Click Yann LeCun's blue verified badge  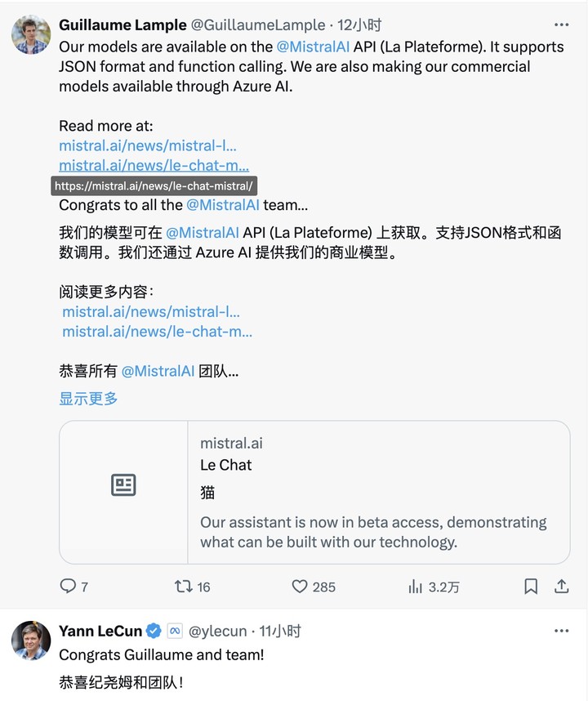(153, 631)
